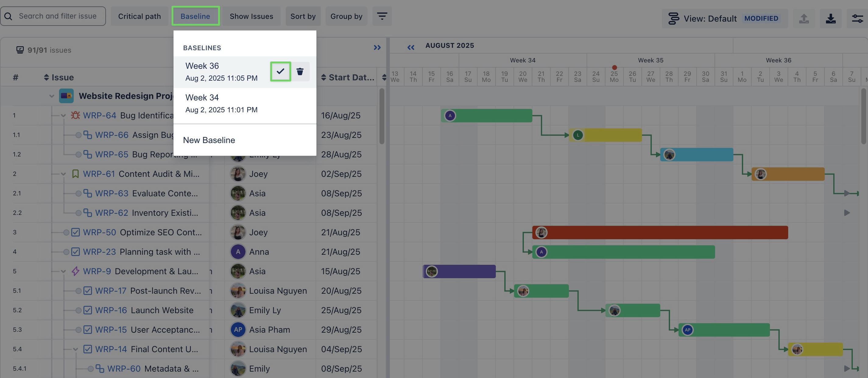Open the Group by dropdown
Screen dimensions: 868x378
tap(346, 16)
